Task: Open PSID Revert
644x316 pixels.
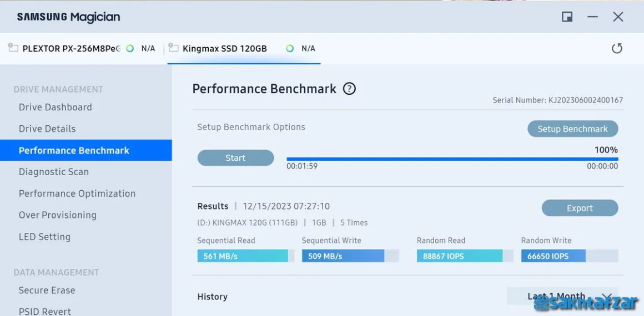Action: click(x=45, y=311)
